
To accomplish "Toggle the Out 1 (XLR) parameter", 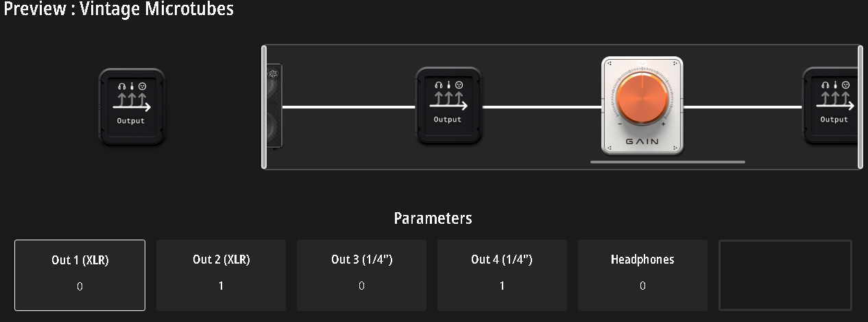I will point(80,275).
